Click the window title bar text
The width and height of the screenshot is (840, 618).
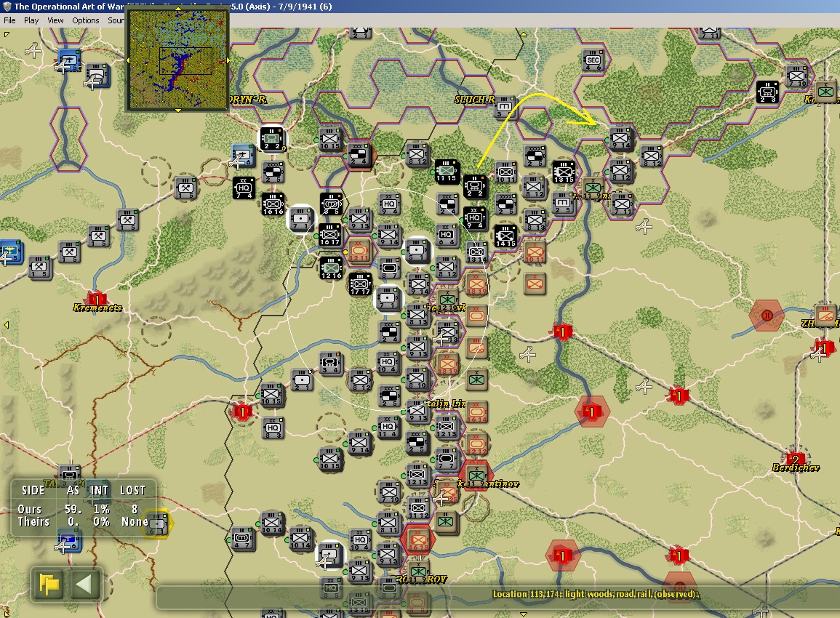pyautogui.click(x=172, y=7)
